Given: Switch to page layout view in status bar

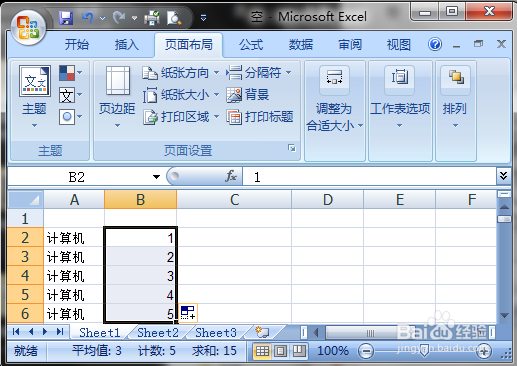Looking at the screenshot, I should pos(281,351).
